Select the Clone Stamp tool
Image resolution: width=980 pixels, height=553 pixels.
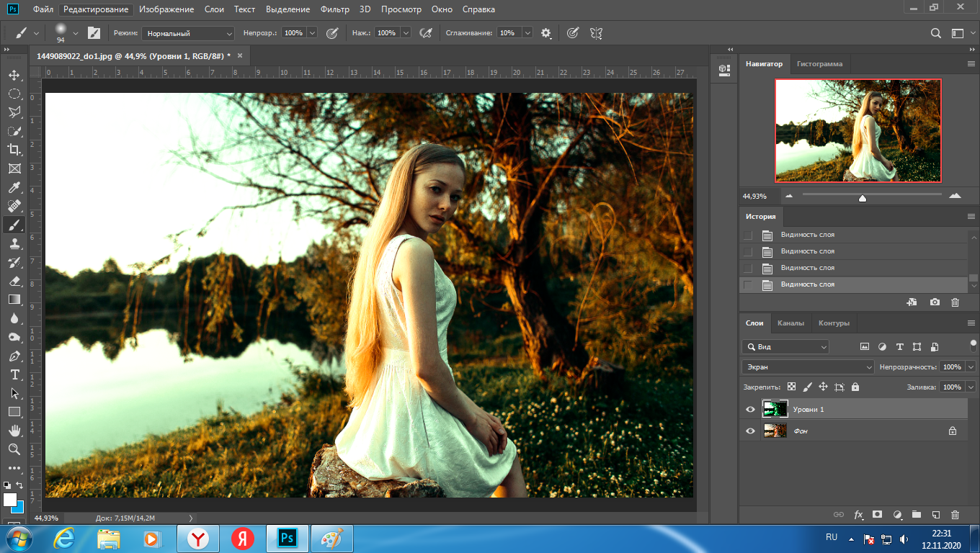14,243
